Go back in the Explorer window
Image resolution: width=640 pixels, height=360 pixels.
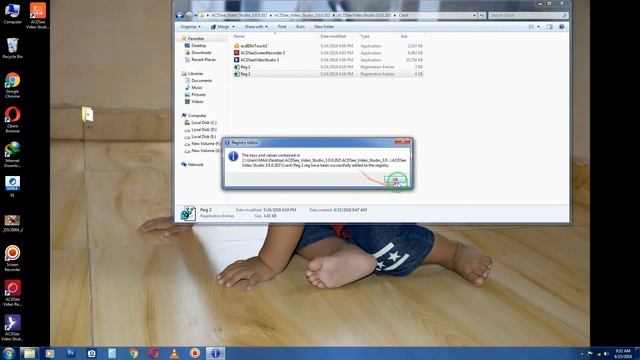(x=180, y=16)
